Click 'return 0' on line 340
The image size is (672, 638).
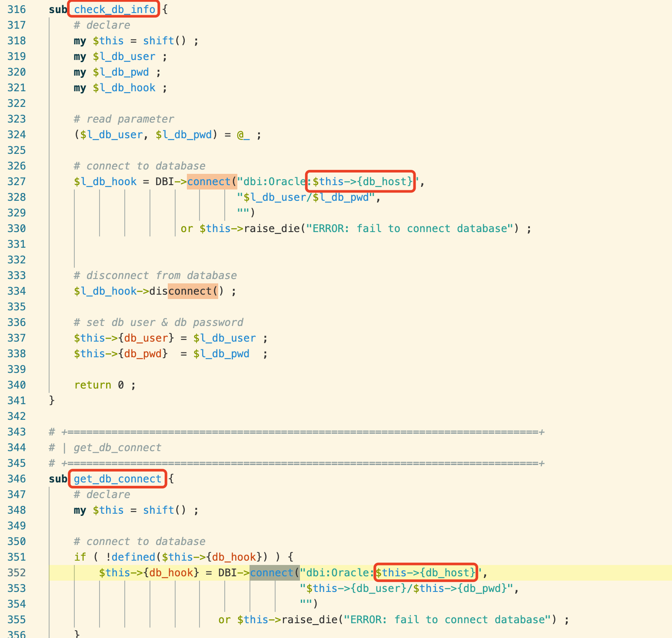pos(99,385)
